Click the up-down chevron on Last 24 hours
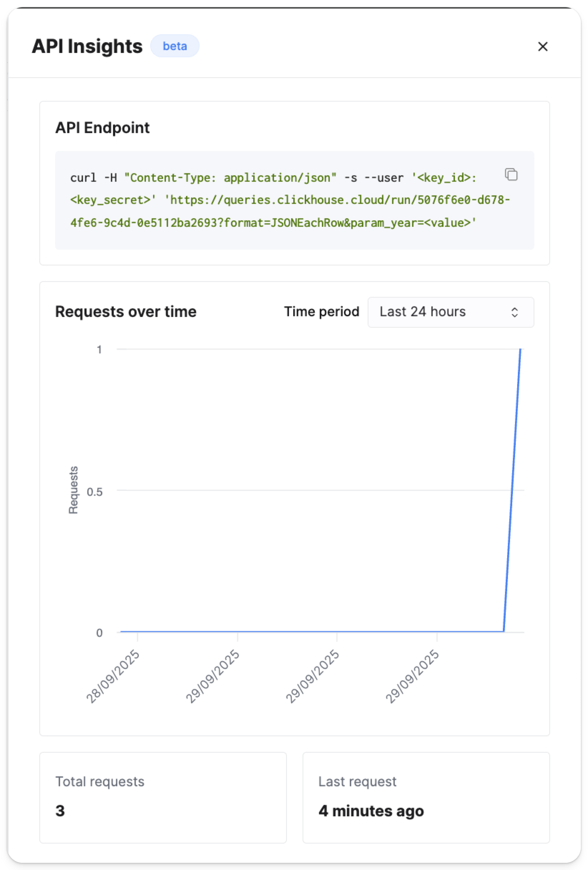This screenshot has height=870, width=588. tap(515, 312)
